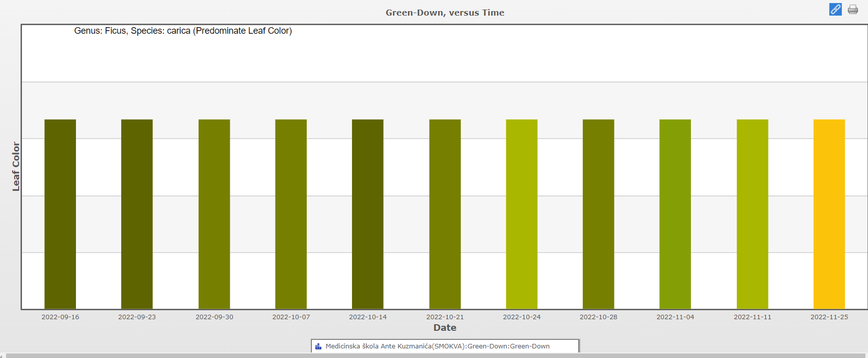Toggle the Medicinska škola Green-Down legend series
Viewport: 868px width, 358px height.
pyautogui.click(x=437, y=346)
